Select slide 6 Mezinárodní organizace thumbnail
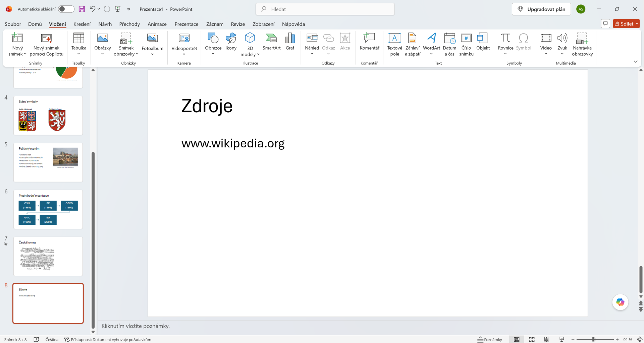This screenshot has height=343, width=644. click(x=48, y=209)
